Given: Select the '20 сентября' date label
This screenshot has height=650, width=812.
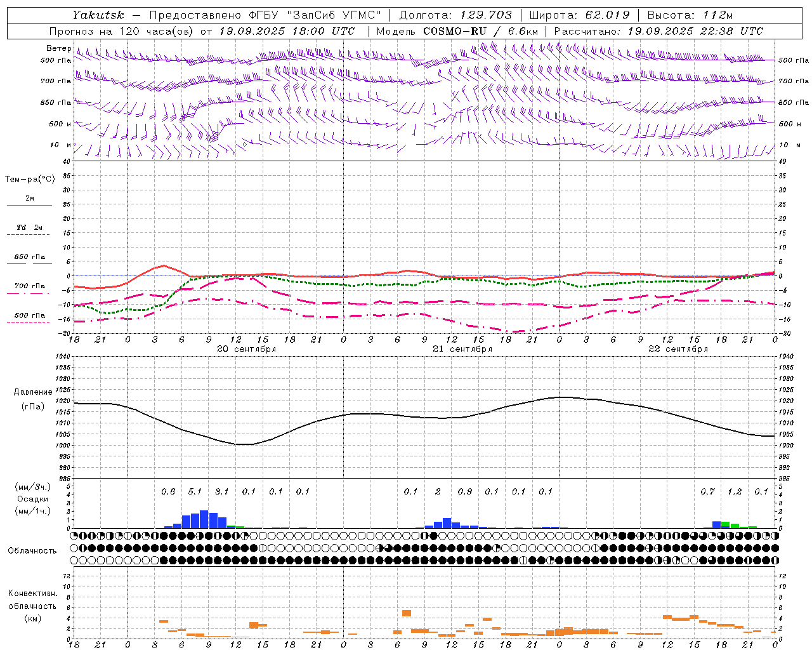Looking at the screenshot, I should (246, 349).
